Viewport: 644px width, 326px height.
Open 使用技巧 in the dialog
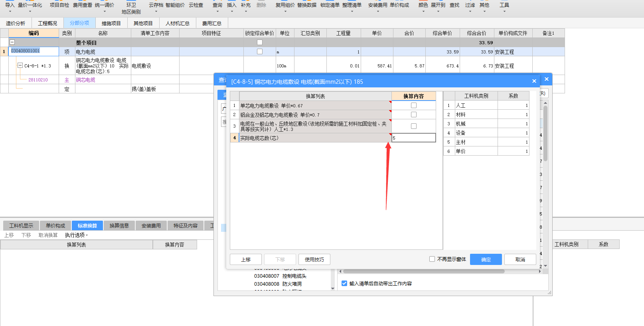pyautogui.click(x=314, y=259)
